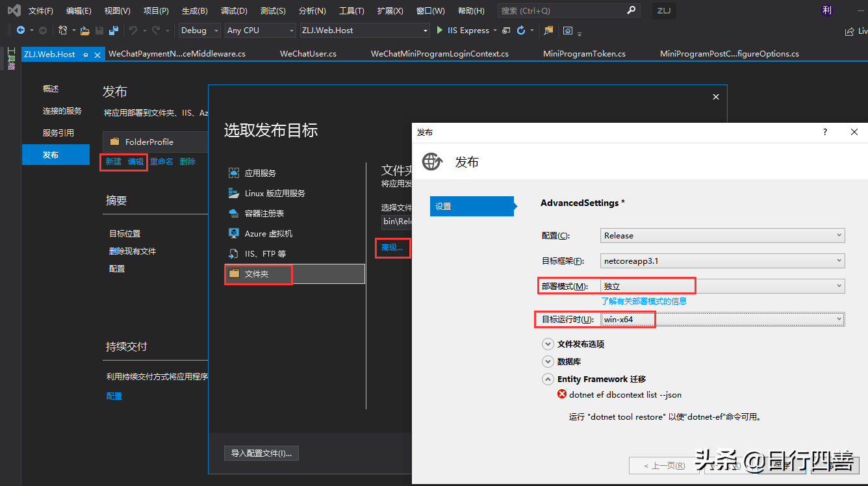Click the open file folder icon
The image size is (868, 486).
pyautogui.click(x=84, y=31)
